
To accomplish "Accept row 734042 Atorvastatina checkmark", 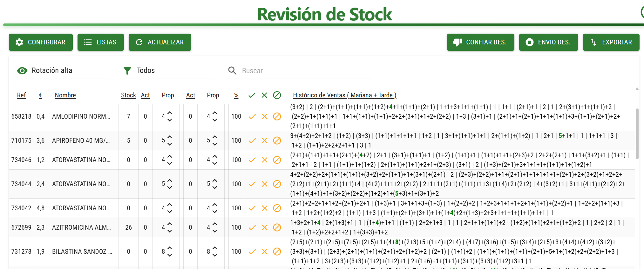I will pos(252,208).
